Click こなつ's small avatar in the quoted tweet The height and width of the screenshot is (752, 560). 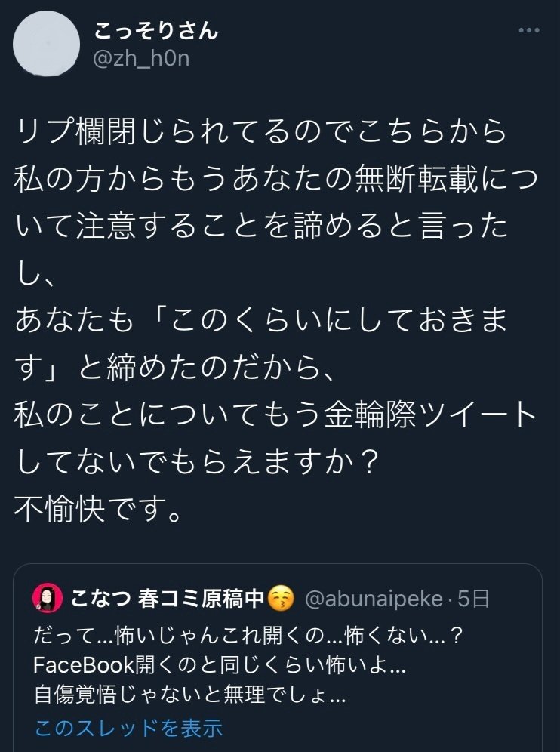[x=44, y=599]
